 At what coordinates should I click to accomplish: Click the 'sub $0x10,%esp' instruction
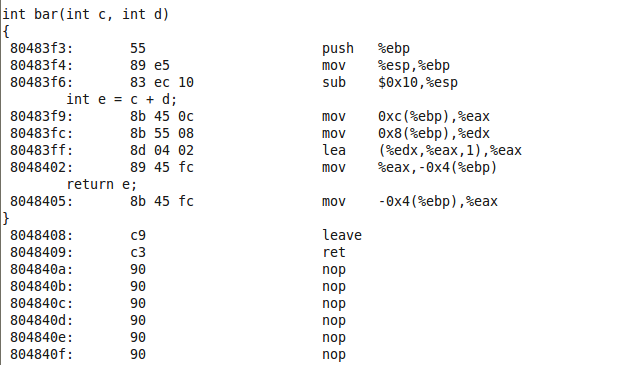[x=390, y=83]
